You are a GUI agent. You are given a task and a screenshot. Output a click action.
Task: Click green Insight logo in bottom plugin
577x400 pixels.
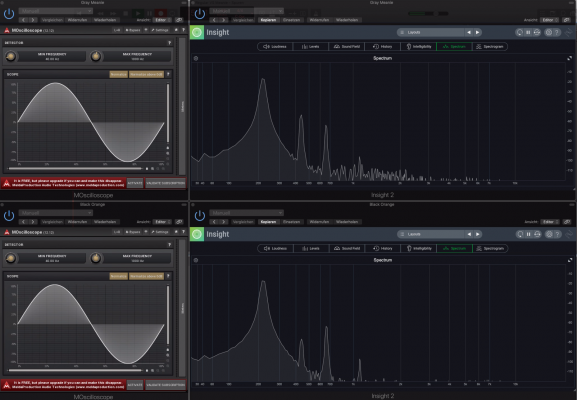(x=197, y=234)
